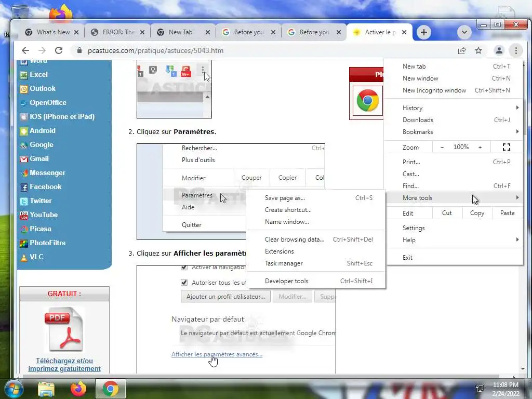Close the What's New tab
This screenshot has width=532, height=399.
pyautogui.click(x=76, y=32)
